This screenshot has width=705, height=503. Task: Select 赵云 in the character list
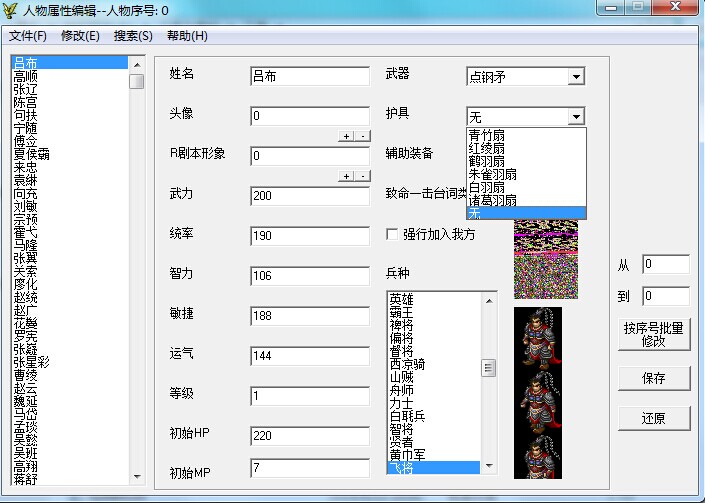26,387
